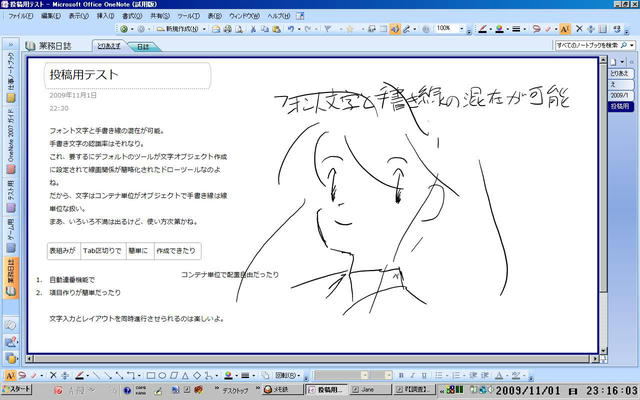640x400 pixels.
Task: Select the Line tool in drawing toolbar
Action: tap(96, 375)
